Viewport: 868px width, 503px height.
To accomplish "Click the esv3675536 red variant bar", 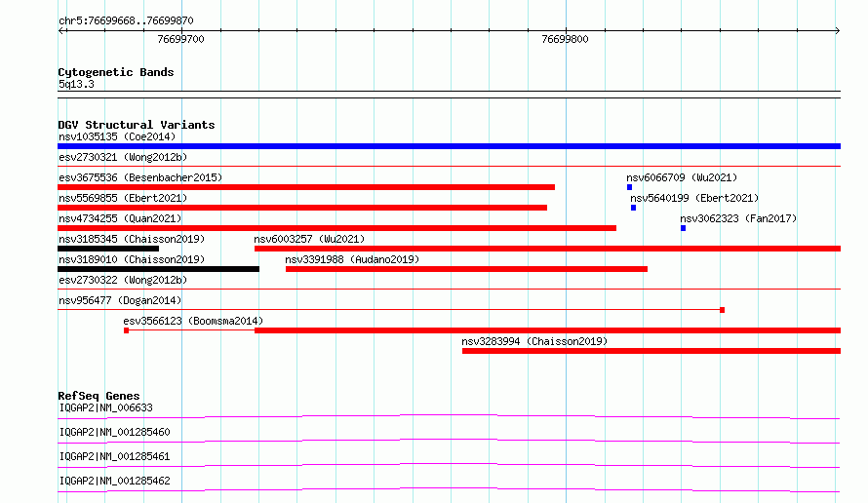I will click(x=306, y=187).
